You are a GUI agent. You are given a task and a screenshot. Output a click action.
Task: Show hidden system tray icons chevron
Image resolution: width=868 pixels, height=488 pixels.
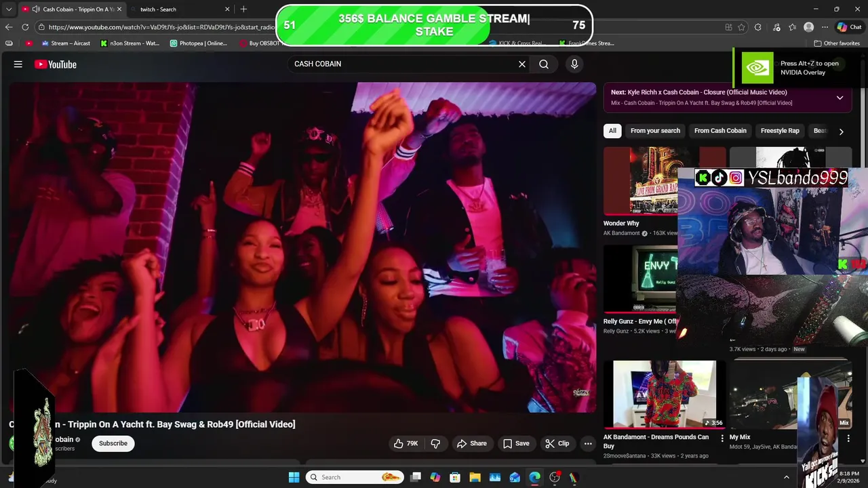point(787,477)
